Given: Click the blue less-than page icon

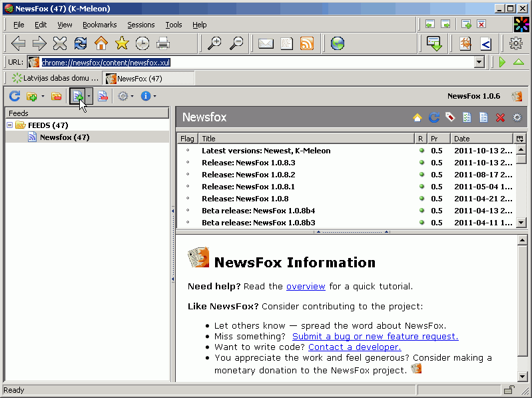Looking at the screenshot, I should pos(486,43).
